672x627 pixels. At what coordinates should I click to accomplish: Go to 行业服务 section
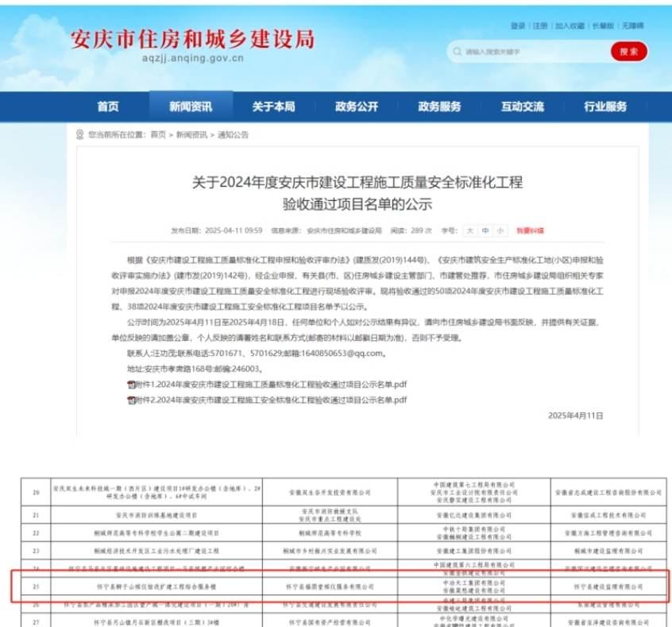pyautogui.click(x=605, y=106)
